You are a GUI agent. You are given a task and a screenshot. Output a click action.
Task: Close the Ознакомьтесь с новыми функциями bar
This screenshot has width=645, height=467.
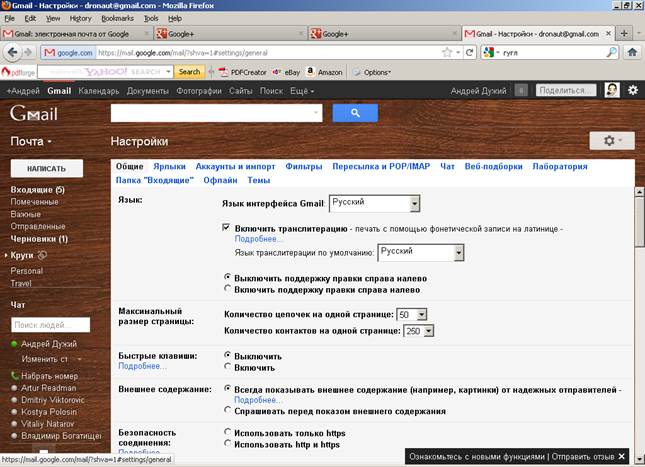(622, 456)
